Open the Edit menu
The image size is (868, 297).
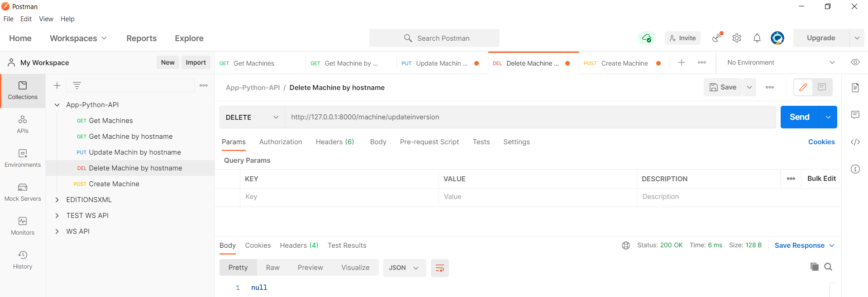26,19
